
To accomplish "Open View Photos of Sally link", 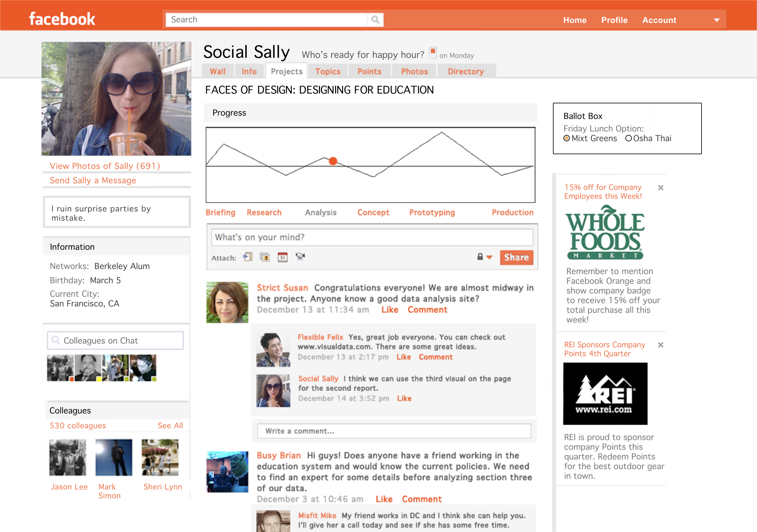I will click(105, 166).
